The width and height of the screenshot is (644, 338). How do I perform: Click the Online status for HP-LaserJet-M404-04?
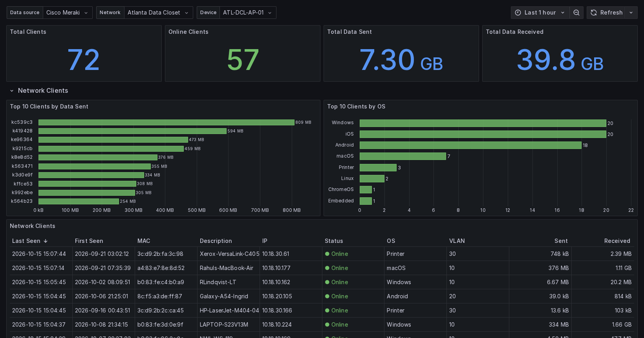337,310
